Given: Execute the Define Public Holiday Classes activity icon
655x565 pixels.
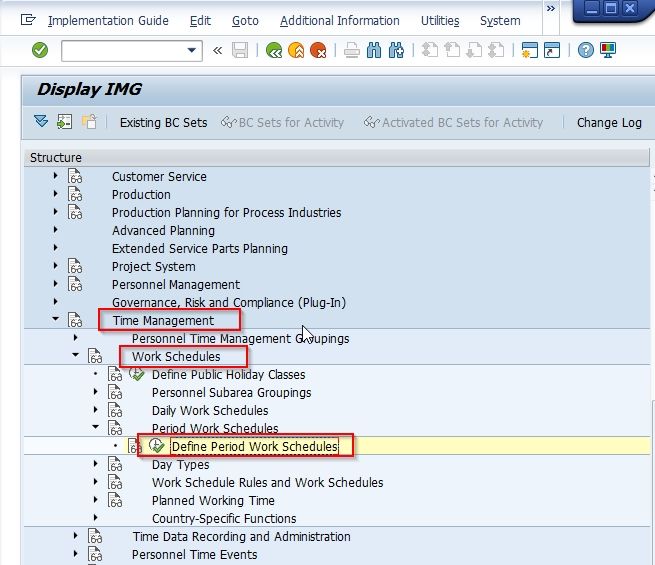Looking at the screenshot, I should click(x=137, y=374).
